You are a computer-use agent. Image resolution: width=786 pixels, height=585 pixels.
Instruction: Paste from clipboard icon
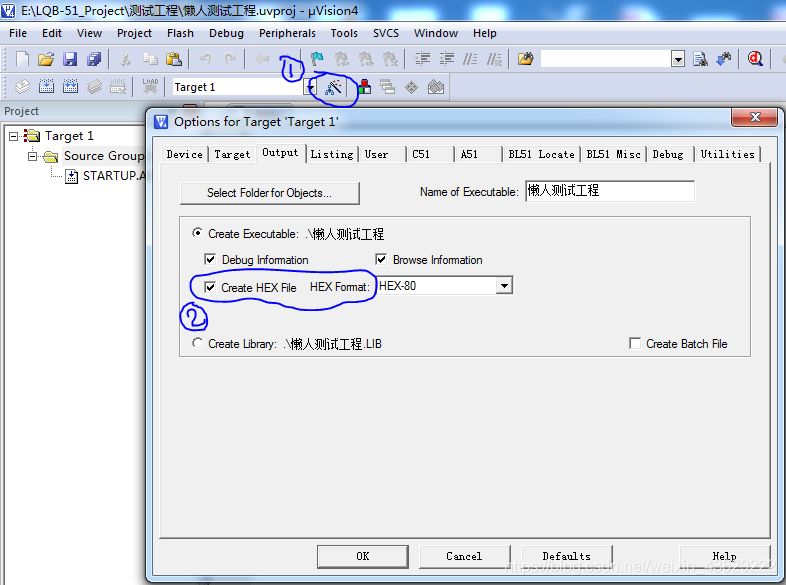tap(173, 59)
